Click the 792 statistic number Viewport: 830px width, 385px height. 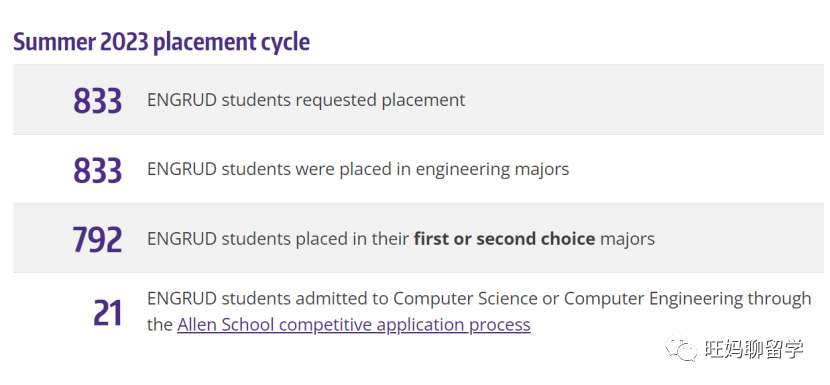coord(97,239)
